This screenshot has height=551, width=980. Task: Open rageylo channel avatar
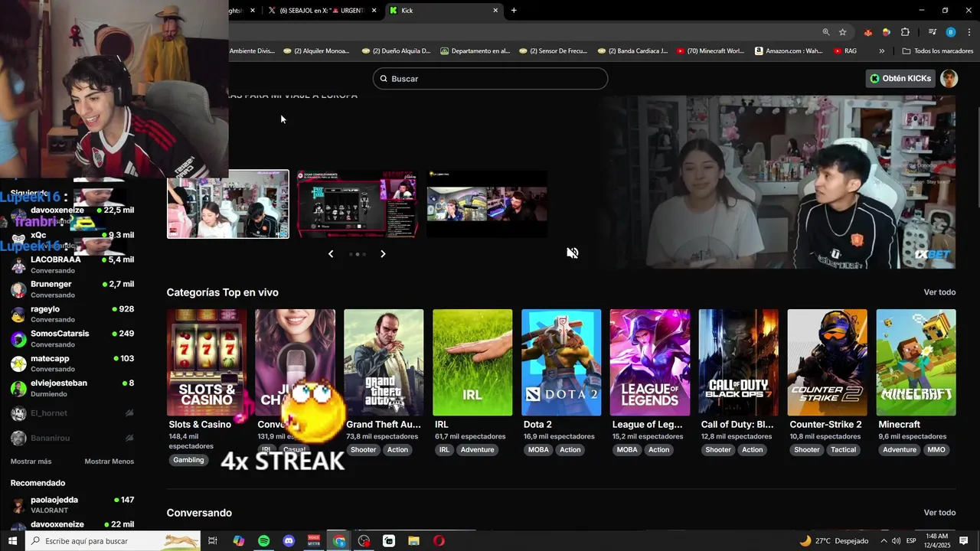tap(18, 315)
